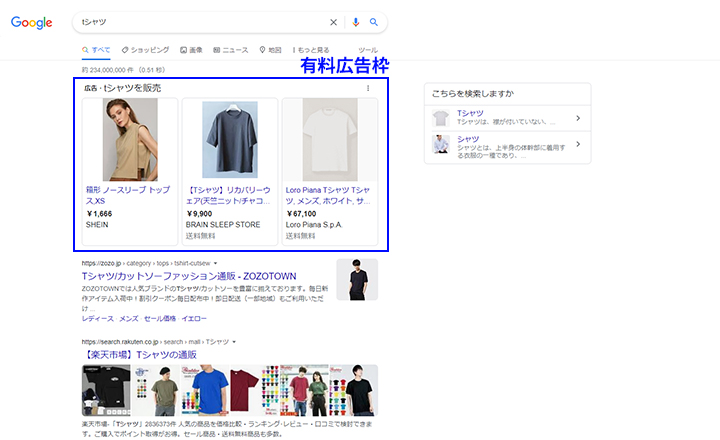
Task: Open the ツール options
Action: pos(367,49)
